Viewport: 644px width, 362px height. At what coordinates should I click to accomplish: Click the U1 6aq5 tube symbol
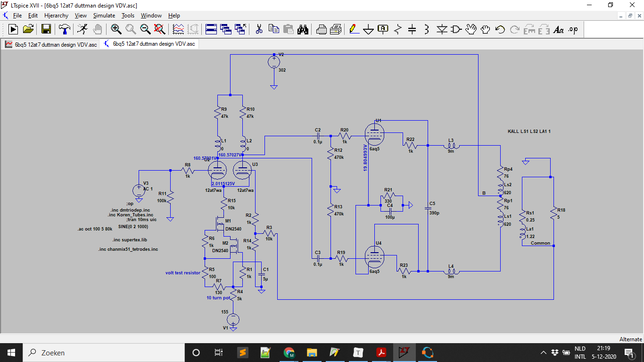(375, 134)
